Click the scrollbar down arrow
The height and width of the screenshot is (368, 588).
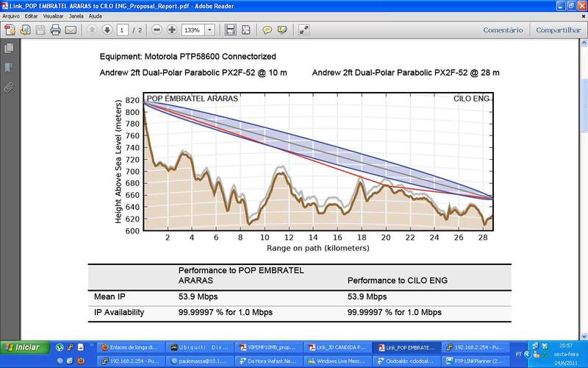tap(584, 336)
